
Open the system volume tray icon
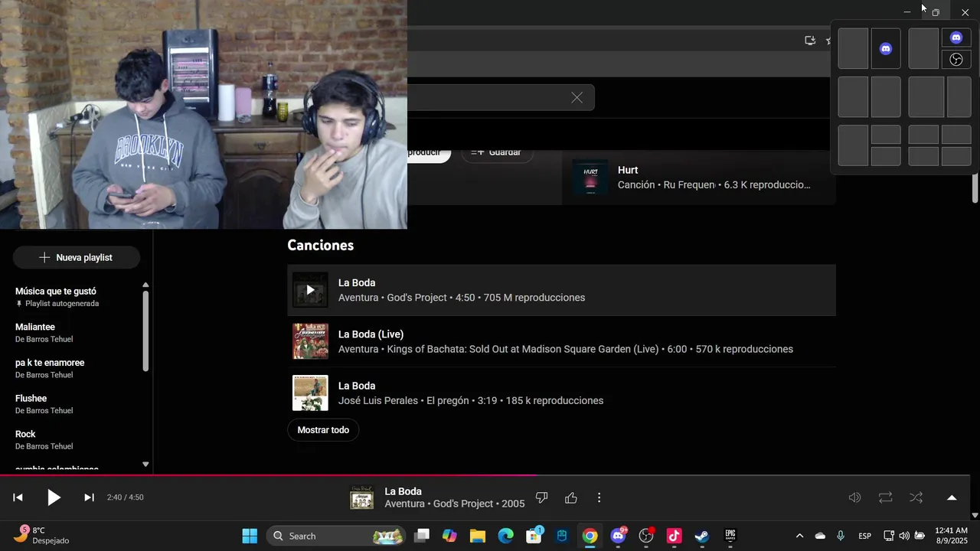tap(904, 536)
